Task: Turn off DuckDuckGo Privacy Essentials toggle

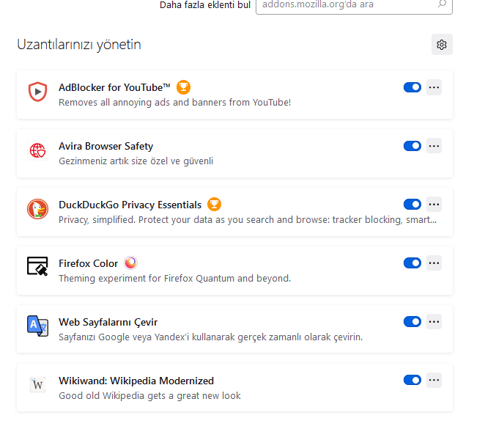Action: pyautogui.click(x=412, y=205)
